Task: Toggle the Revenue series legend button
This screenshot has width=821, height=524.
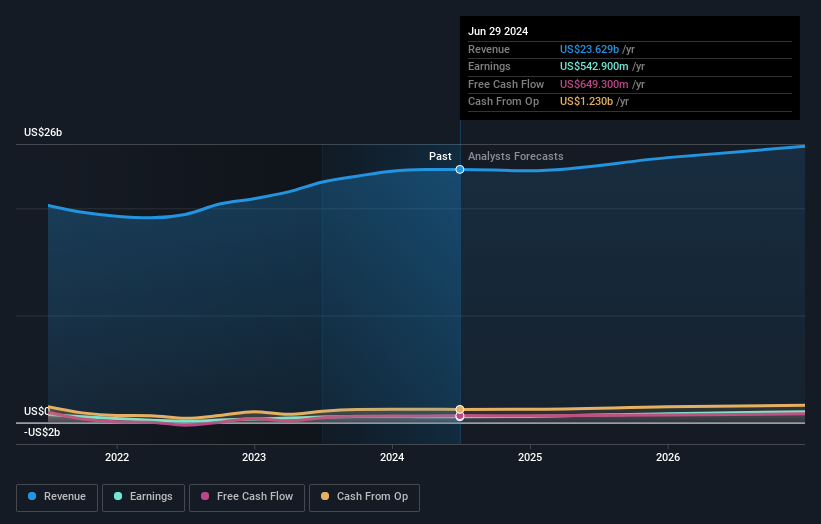Action: [x=57, y=497]
